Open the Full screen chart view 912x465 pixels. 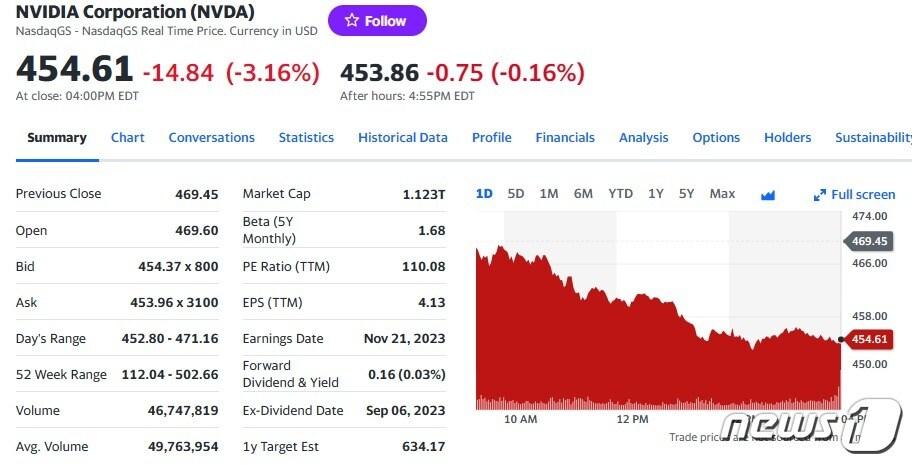point(855,194)
